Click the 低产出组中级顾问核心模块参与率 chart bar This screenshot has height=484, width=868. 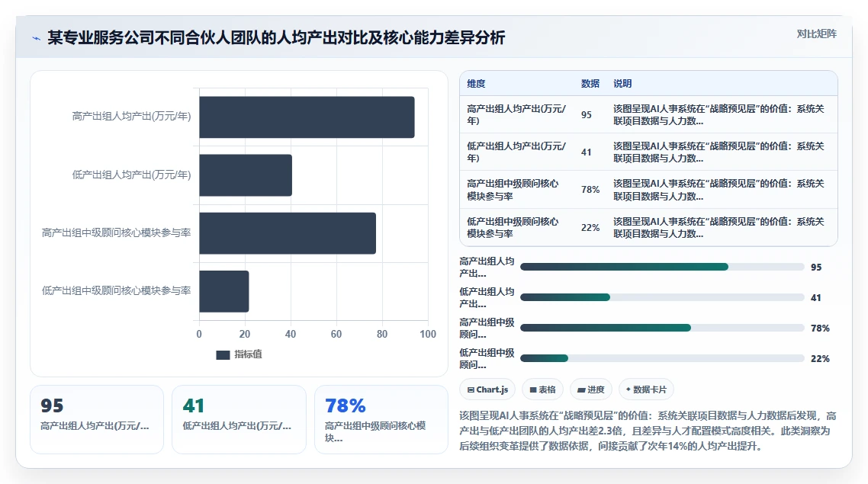pos(223,291)
